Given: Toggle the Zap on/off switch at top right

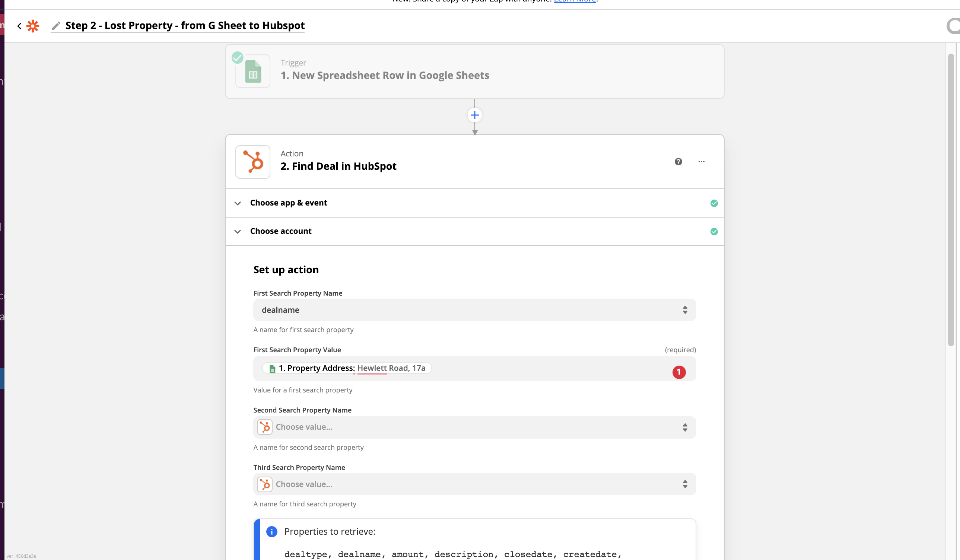Looking at the screenshot, I should [x=954, y=26].
